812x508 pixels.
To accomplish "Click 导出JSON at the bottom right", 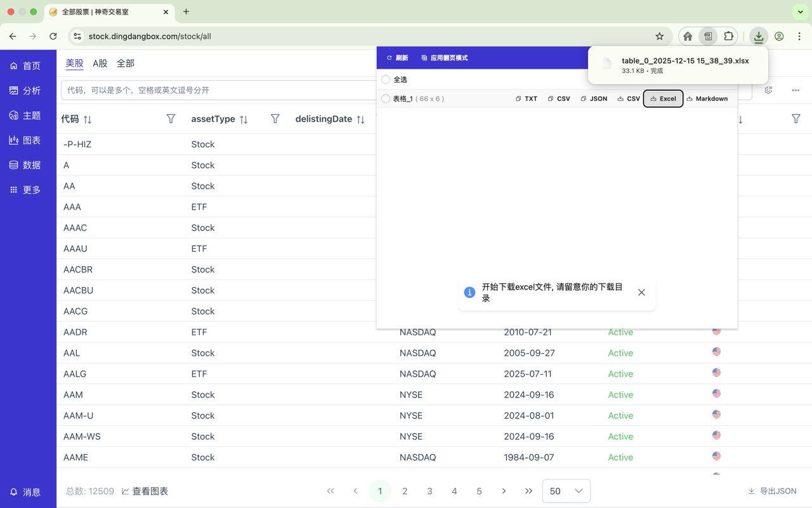I will (x=773, y=491).
